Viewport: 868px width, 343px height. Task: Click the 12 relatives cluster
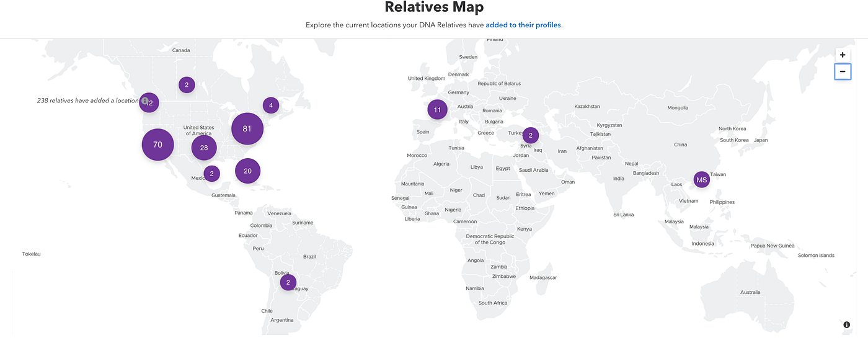pos(149,102)
